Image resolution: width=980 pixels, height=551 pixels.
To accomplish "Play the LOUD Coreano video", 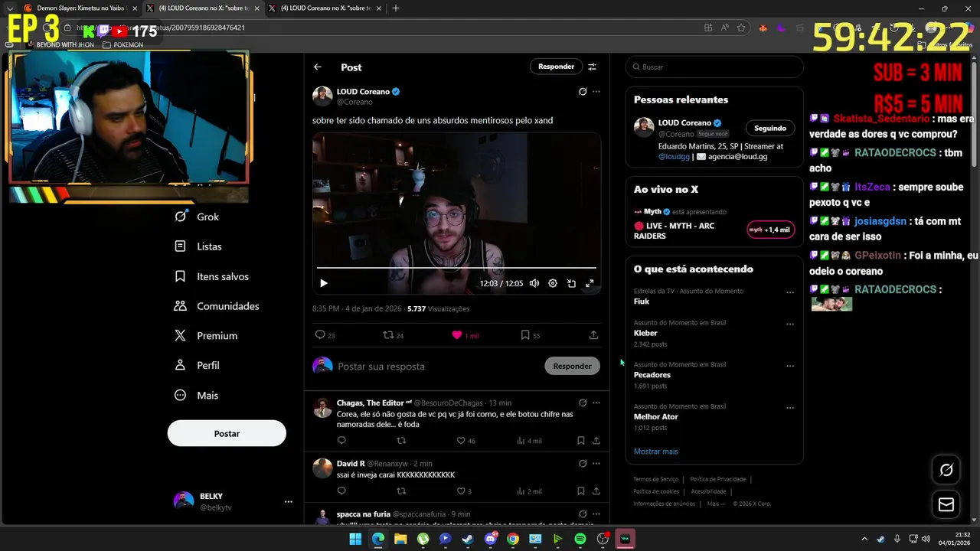I will coord(324,283).
